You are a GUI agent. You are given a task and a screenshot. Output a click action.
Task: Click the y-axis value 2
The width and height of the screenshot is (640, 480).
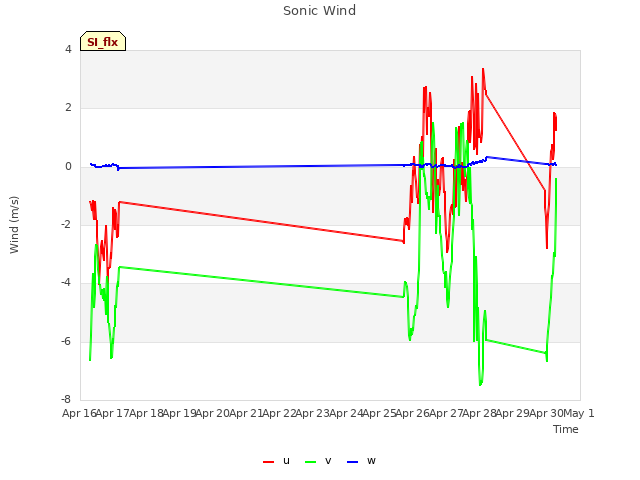[68, 108]
